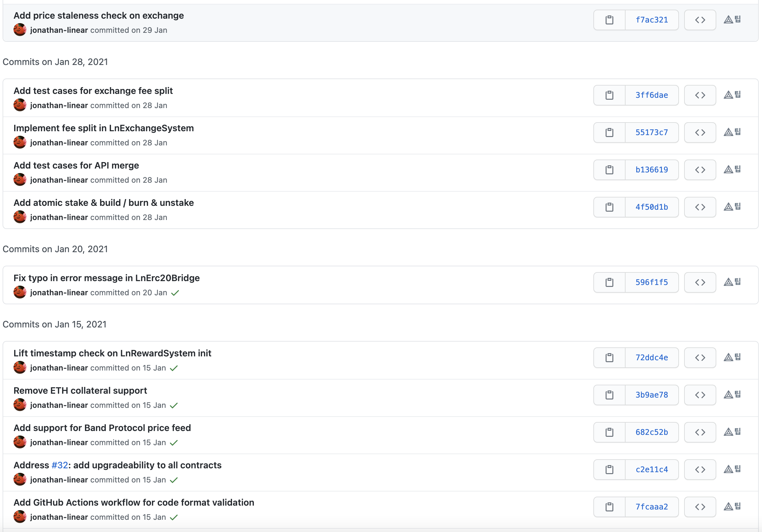
Task: Click jonathan-linear avatar on price staleness commit
Action: pyautogui.click(x=20, y=30)
